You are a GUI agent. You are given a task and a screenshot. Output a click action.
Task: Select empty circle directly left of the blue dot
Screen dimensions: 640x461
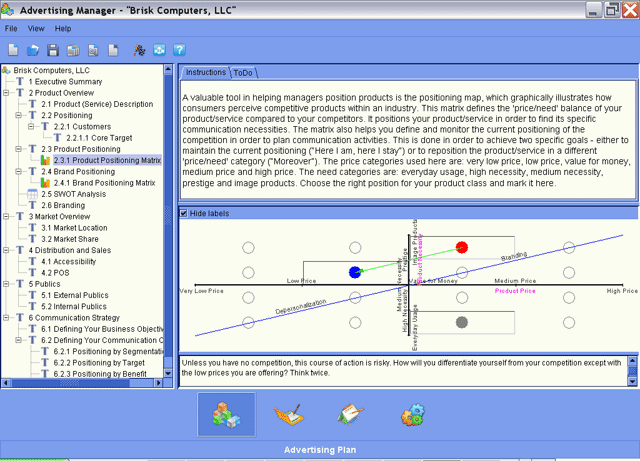pyautogui.click(x=248, y=272)
